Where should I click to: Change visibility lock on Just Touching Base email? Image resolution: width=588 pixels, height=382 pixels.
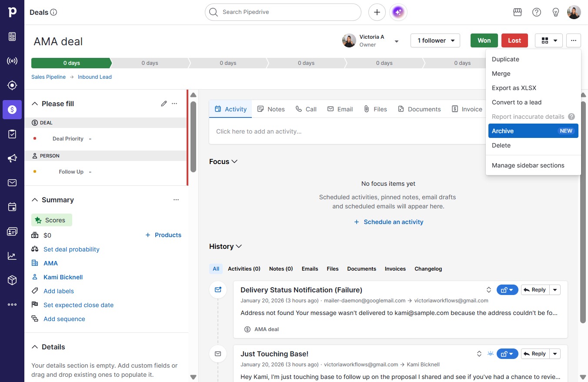(508, 354)
